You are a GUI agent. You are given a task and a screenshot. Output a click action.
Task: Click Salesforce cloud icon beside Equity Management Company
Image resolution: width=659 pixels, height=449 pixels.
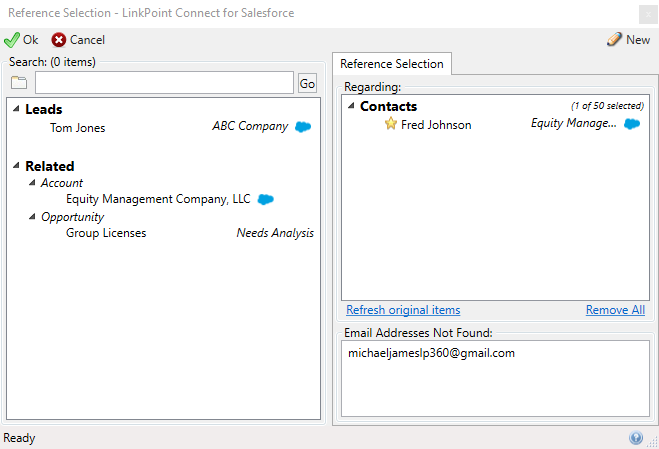tap(266, 199)
